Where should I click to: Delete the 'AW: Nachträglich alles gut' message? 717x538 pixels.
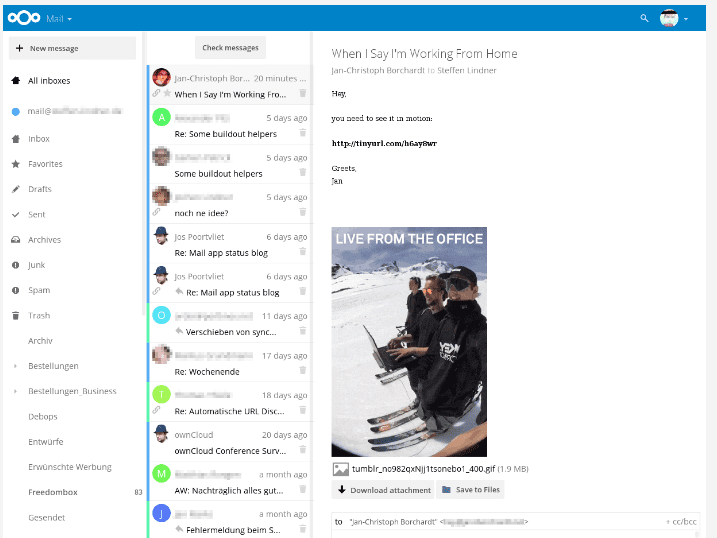303,489
